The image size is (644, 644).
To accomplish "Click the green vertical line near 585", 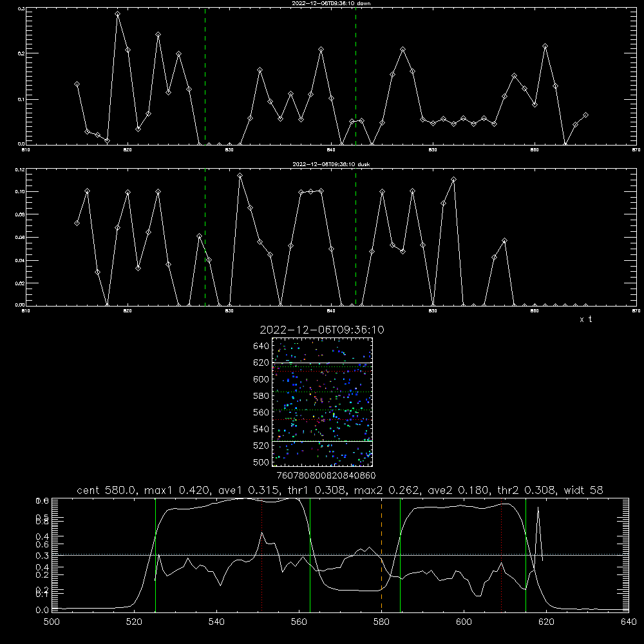I will coord(400,554).
